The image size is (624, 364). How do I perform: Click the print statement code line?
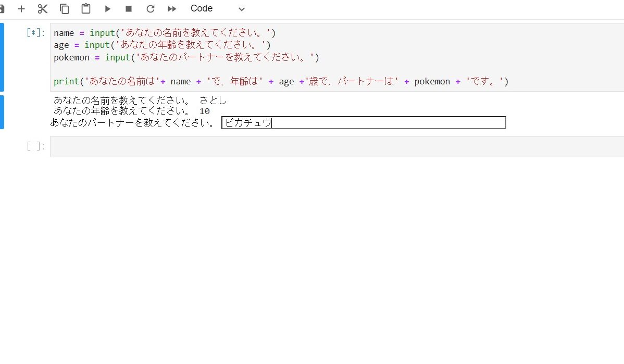[281, 82]
